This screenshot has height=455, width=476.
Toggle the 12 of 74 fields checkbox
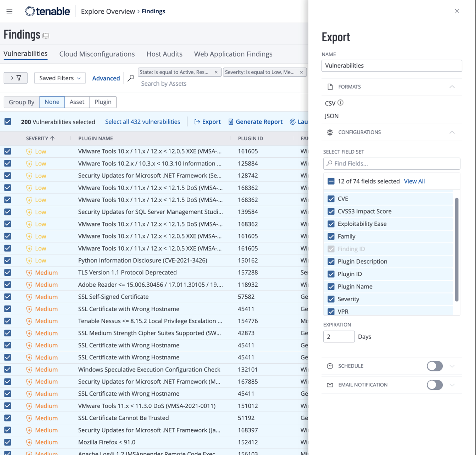(x=331, y=181)
